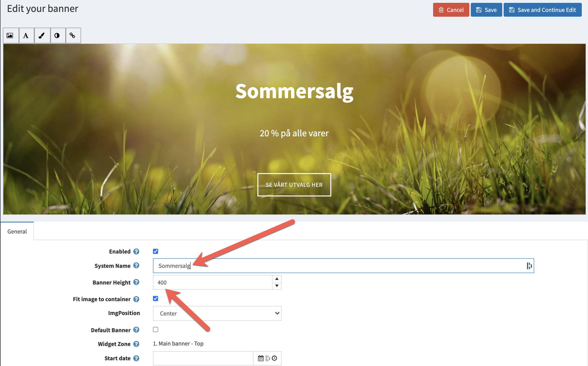The image size is (588, 366).
Task: Click help icon next to Widget Zone
Action: [136, 344]
